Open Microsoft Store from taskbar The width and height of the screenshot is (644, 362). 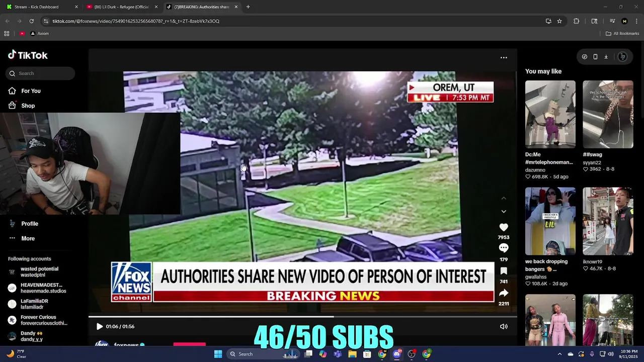pos(367,354)
